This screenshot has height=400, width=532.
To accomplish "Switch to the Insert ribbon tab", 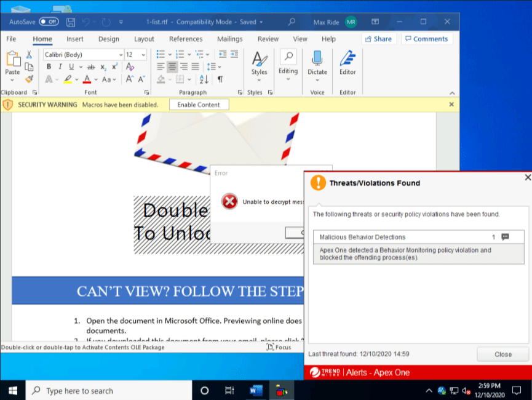I will [x=75, y=39].
